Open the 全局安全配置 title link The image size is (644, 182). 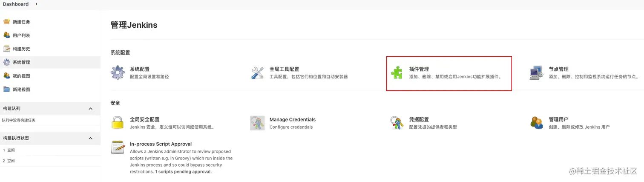point(144,119)
